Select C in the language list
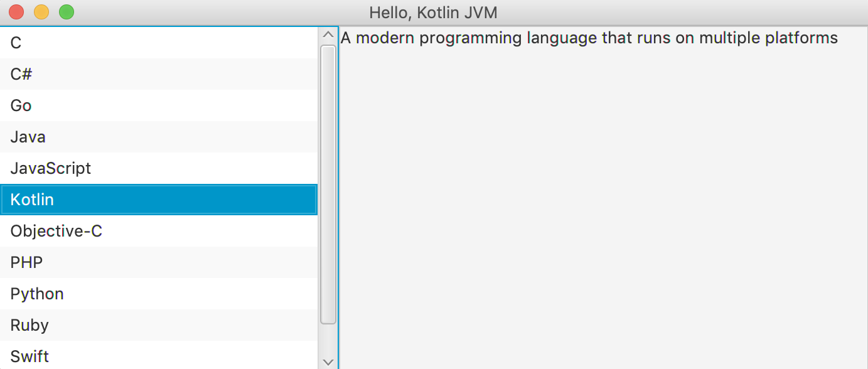 (x=159, y=43)
